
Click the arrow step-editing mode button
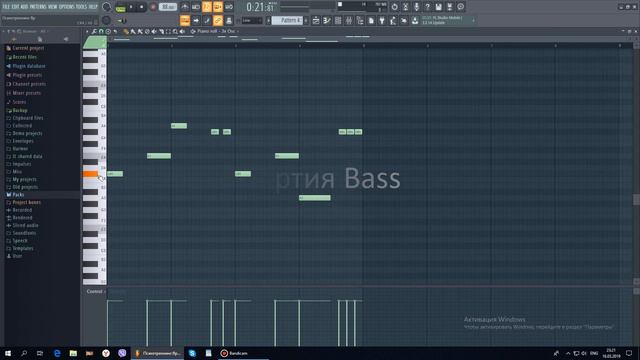coord(196,20)
